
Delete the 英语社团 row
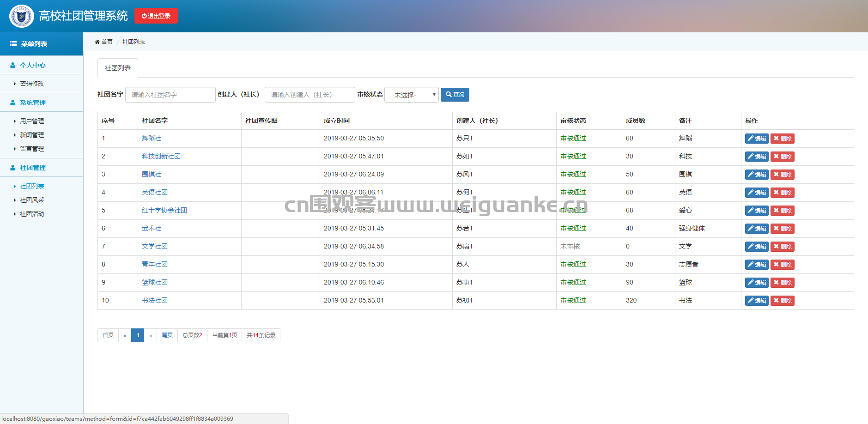(x=783, y=193)
